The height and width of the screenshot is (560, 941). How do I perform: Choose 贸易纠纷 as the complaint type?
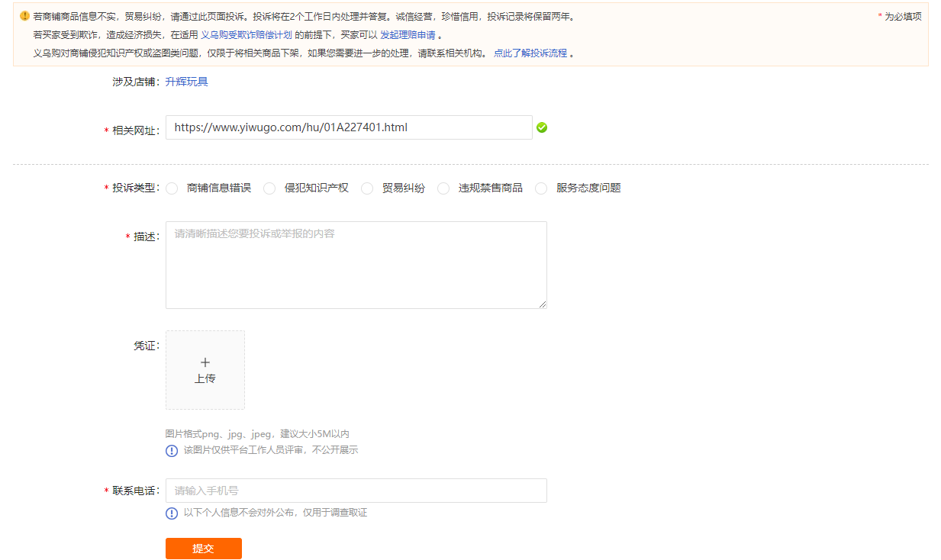367,188
